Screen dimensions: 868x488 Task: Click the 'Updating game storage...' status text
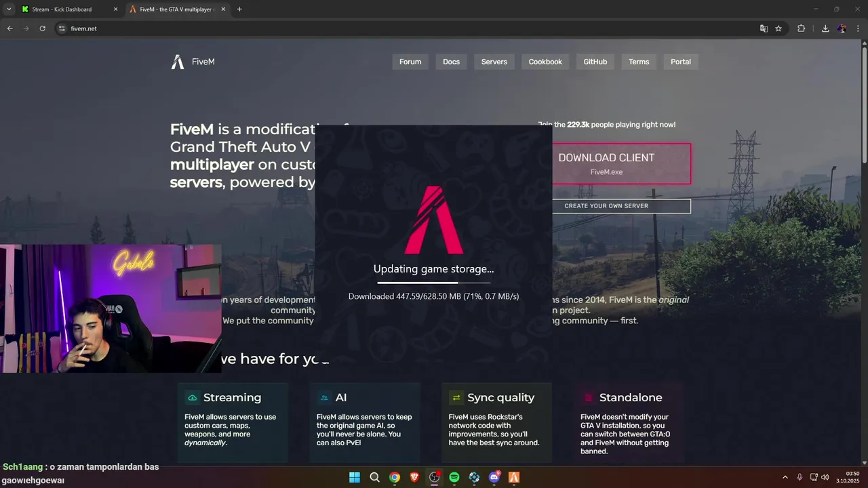[x=434, y=269]
